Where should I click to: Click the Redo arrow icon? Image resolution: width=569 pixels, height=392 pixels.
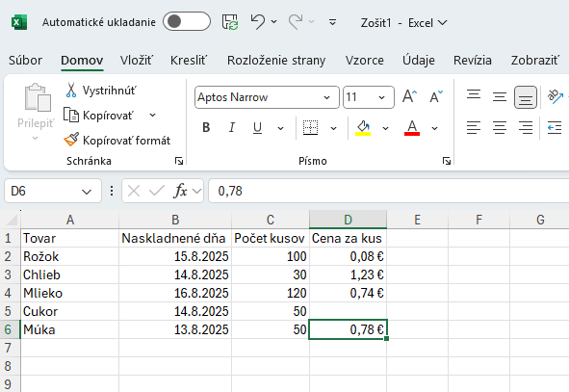pos(296,22)
